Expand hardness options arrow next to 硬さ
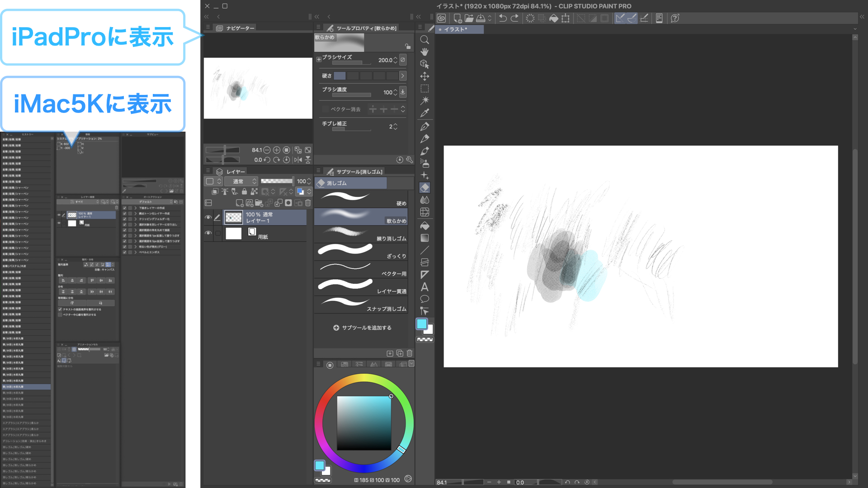Image resolution: width=868 pixels, height=488 pixels. pos(402,76)
